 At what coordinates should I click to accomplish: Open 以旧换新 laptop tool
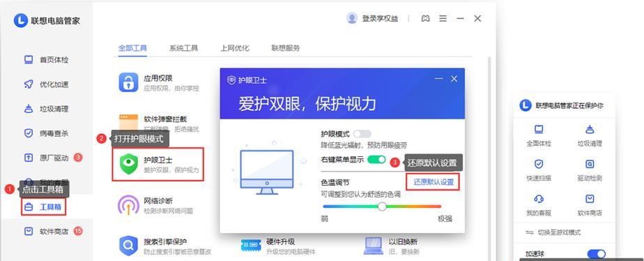392,246
